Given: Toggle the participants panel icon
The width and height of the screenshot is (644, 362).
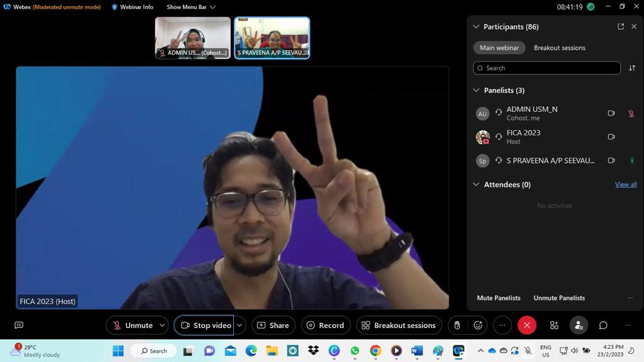Looking at the screenshot, I should tap(579, 325).
